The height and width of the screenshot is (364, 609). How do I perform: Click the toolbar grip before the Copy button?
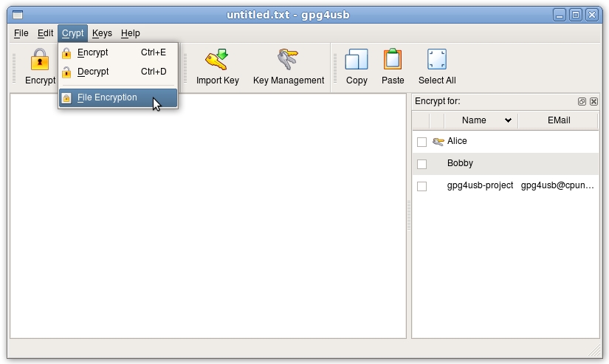[335, 69]
